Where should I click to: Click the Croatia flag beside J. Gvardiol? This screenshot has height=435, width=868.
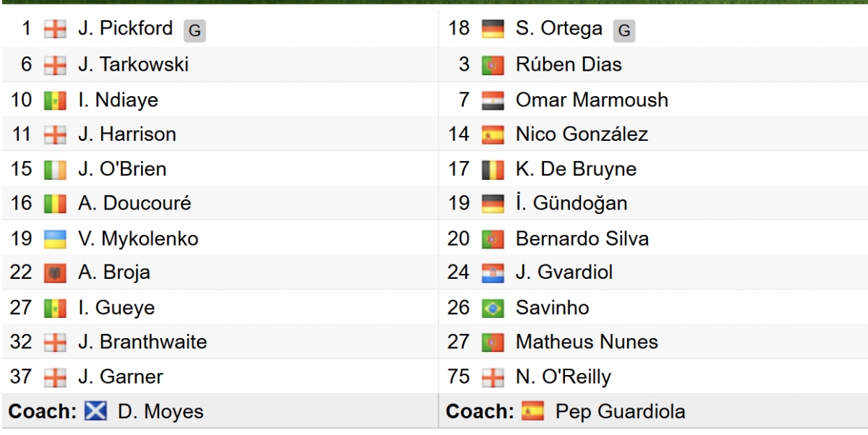pyautogui.click(x=493, y=273)
